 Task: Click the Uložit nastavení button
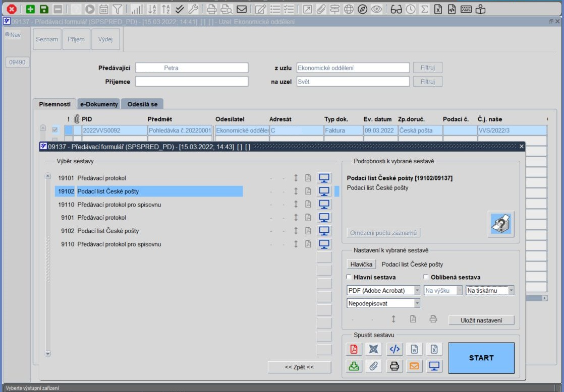tap(481, 320)
